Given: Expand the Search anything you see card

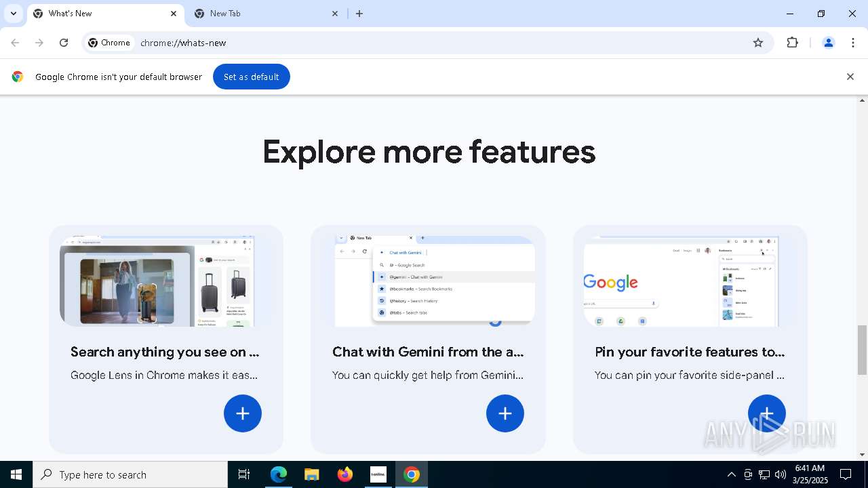Looking at the screenshot, I should (x=243, y=413).
